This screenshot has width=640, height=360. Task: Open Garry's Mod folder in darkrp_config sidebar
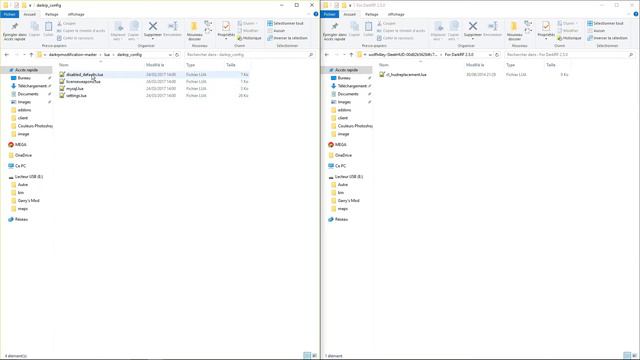pos(28,201)
